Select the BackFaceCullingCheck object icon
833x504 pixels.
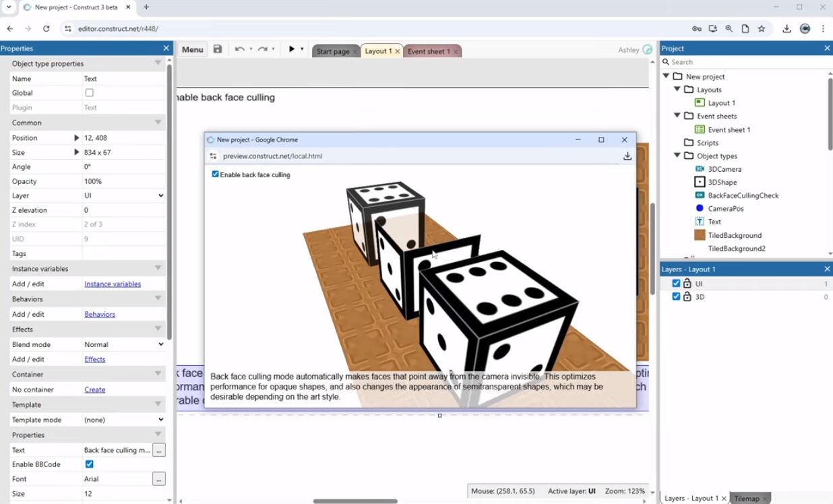click(700, 195)
